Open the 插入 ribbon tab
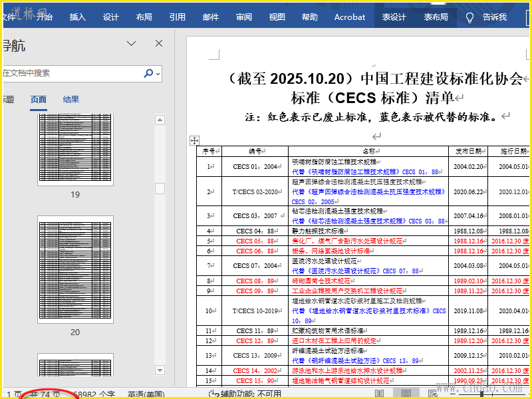The height and width of the screenshot is (399, 532). tap(78, 17)
